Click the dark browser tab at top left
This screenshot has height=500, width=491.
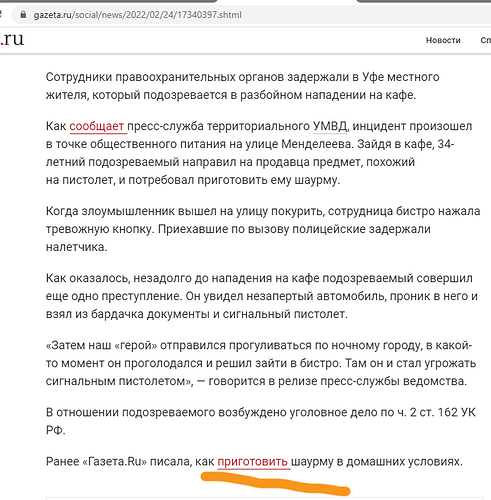[108, 1]
